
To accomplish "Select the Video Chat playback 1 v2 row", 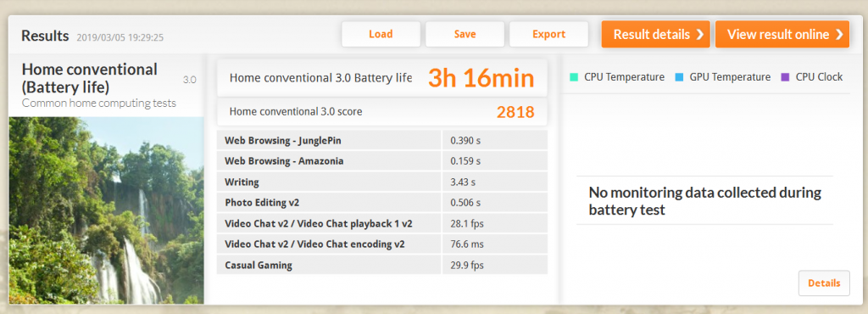I will click(382, 224).
